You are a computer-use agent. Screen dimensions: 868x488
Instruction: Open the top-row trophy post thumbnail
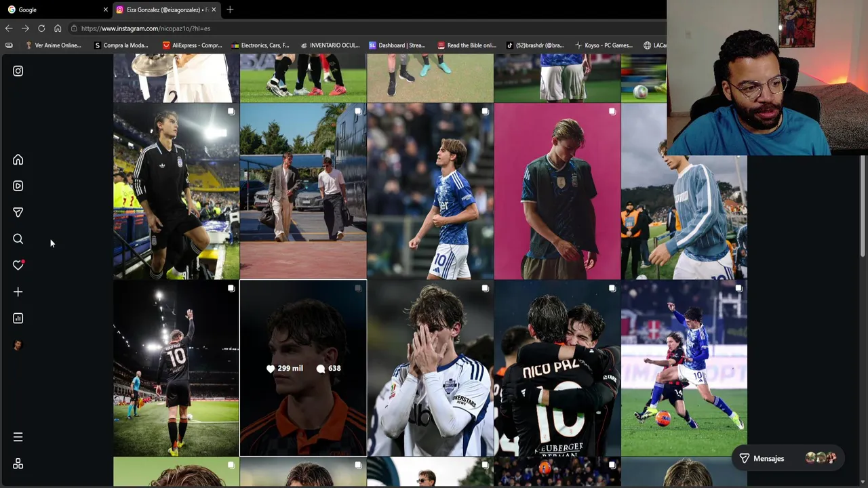point(176,78)
